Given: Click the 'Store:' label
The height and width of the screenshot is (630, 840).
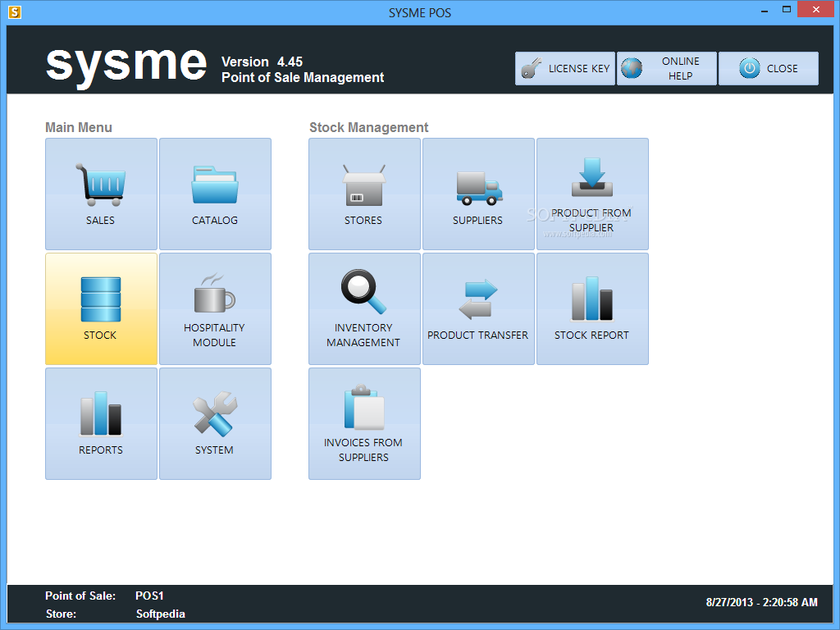Looking at the screenshot, I should point(61,614).
